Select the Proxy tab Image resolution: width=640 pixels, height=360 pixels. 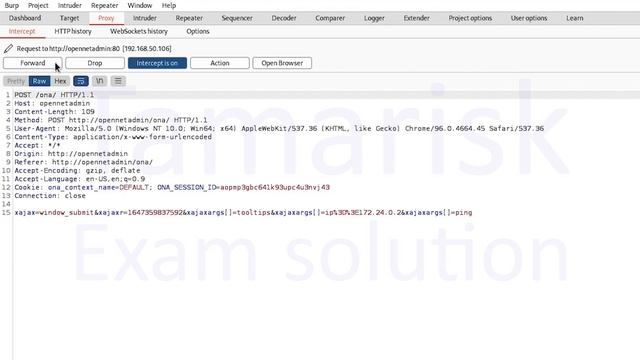106,18
